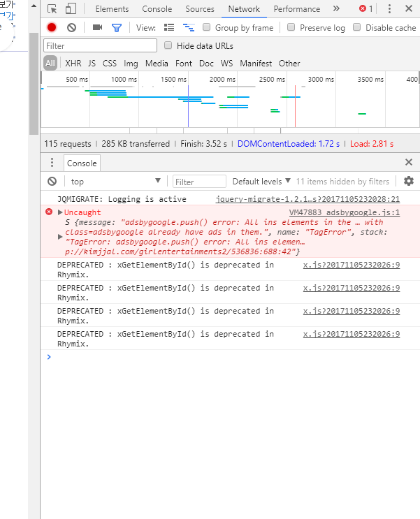Toggle the device toolbar icon

coord(71,9)
